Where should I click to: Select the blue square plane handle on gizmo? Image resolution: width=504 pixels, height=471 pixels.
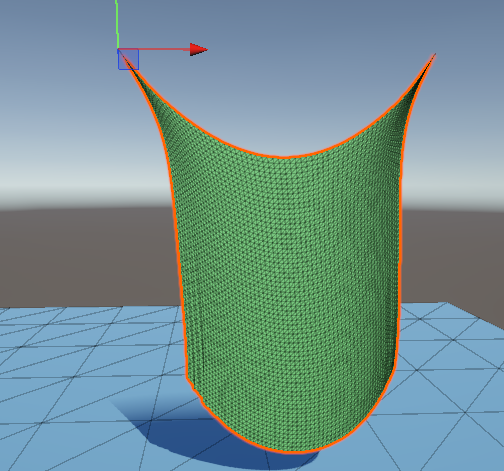[x=128, y=59]
